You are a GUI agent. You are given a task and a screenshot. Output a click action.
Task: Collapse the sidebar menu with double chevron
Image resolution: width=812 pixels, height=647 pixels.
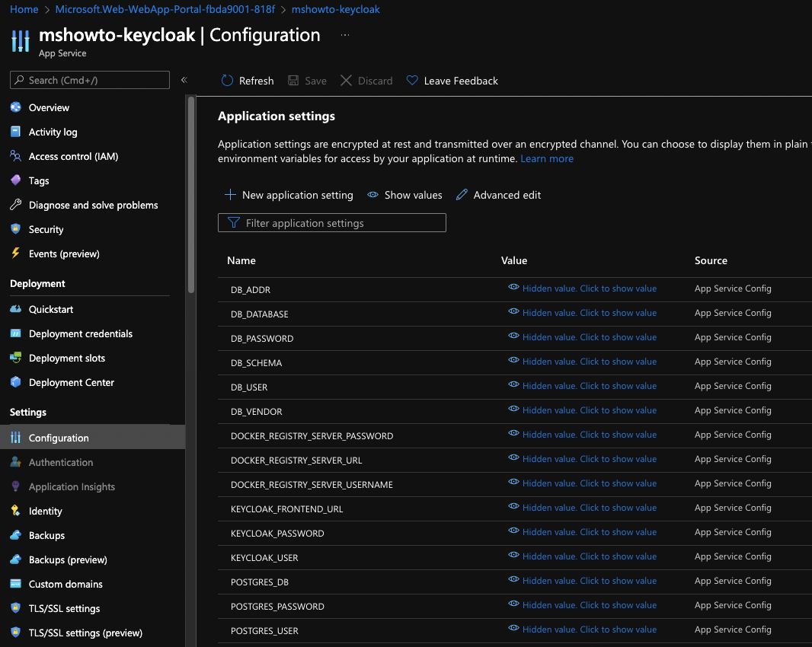point(184,80)
